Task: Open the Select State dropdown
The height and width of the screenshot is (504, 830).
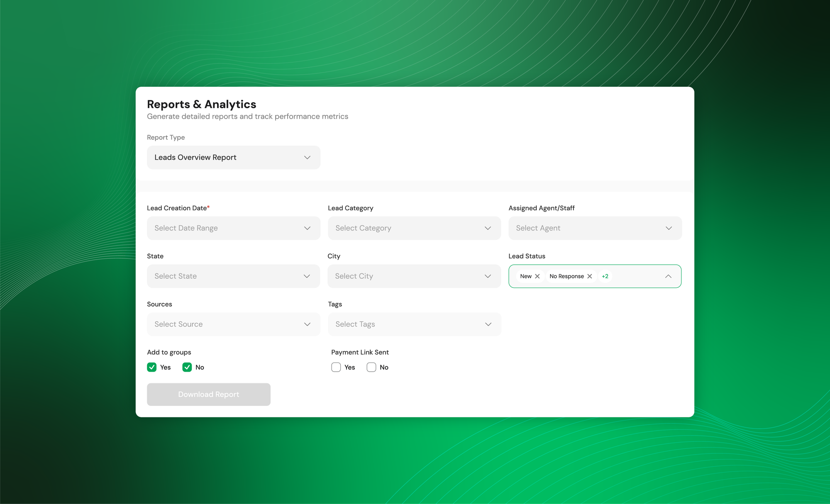Action: [233, 276]
